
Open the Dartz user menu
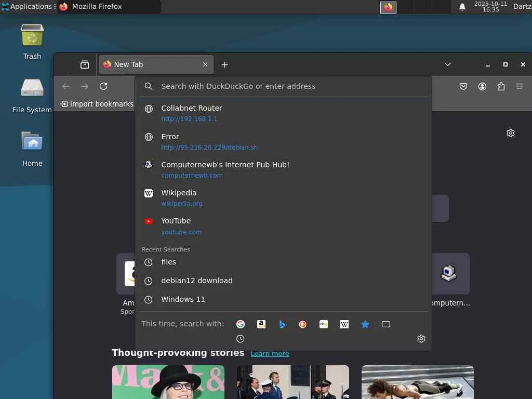[x=522, y=6]
